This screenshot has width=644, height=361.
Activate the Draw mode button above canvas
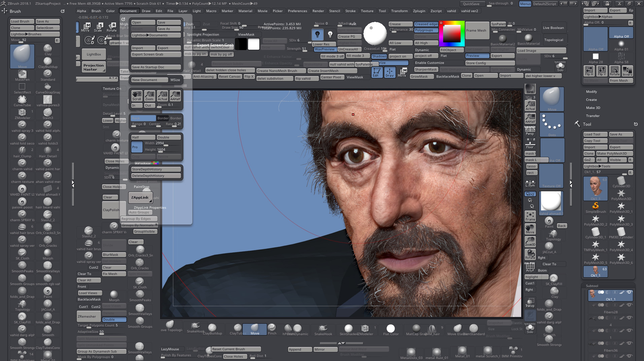pos(389,72)
